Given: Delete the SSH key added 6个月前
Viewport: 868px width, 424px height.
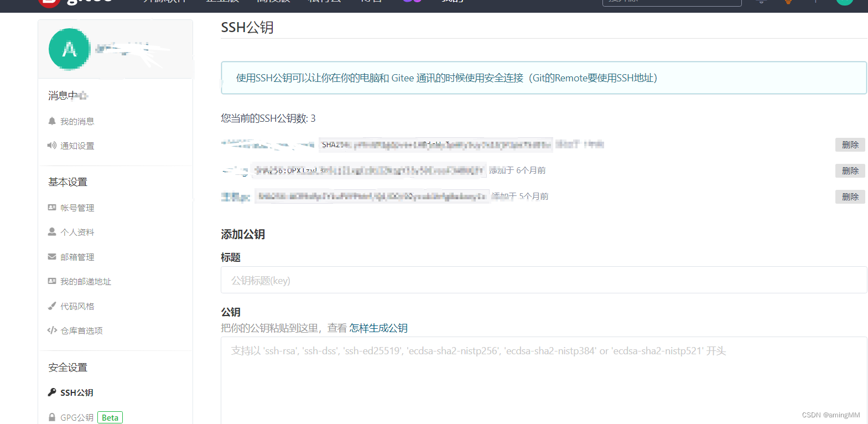Looking at the screenshot, I should click(850, 170).
